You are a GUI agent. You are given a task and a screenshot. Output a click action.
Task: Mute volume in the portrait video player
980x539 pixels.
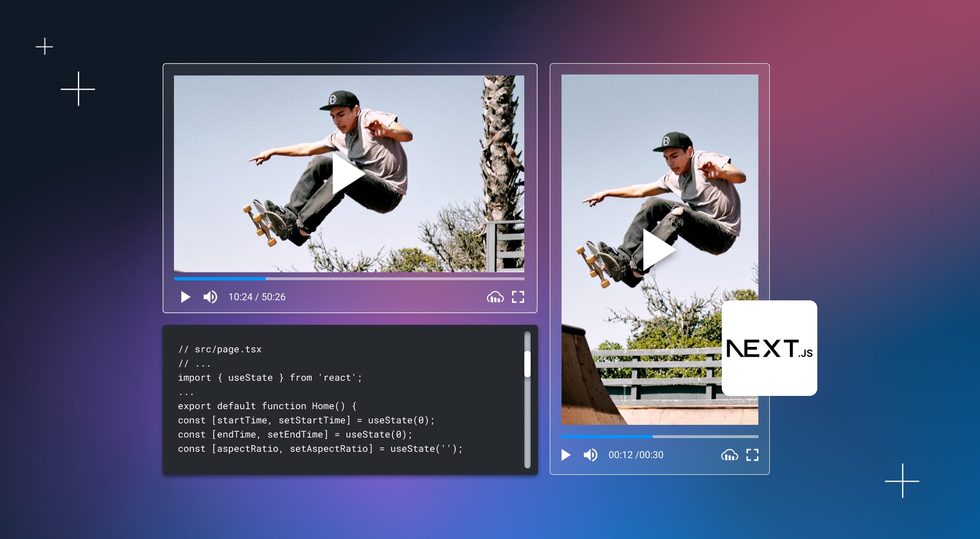tap(590, 455)
